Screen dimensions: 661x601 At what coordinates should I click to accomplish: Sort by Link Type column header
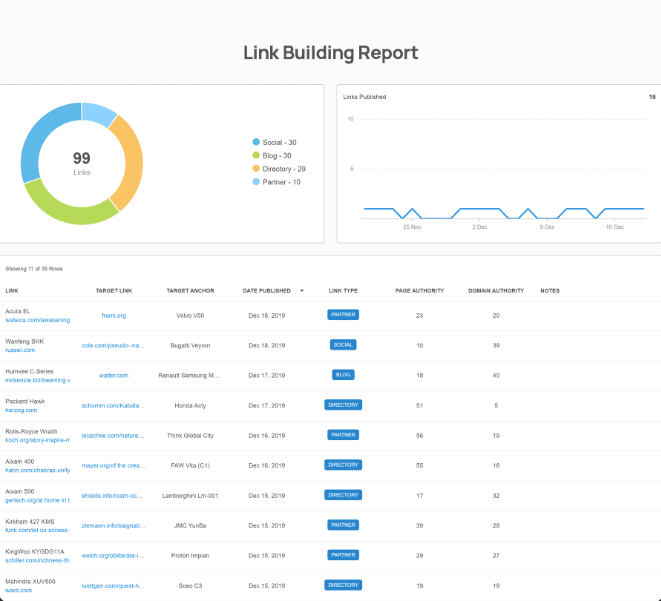tap(343, 291)
